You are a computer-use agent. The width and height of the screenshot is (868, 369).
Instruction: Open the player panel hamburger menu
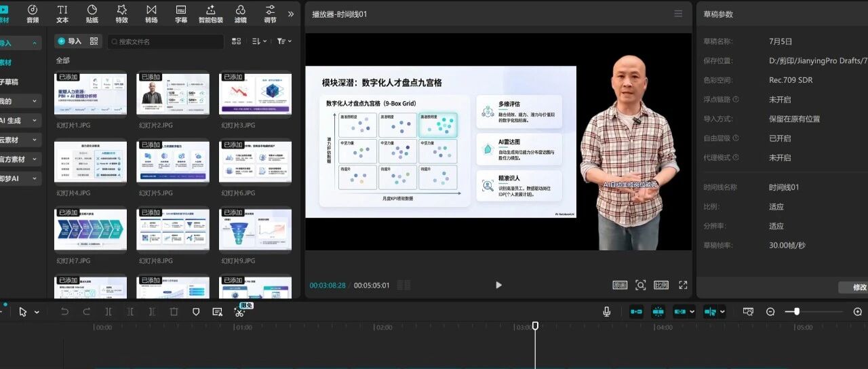pos(679,14)
